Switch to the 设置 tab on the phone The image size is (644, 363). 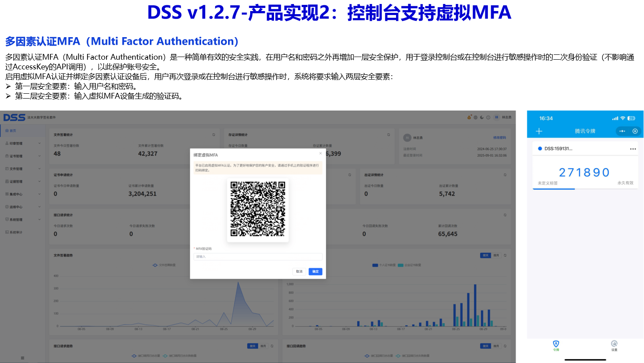click(614, 346)
